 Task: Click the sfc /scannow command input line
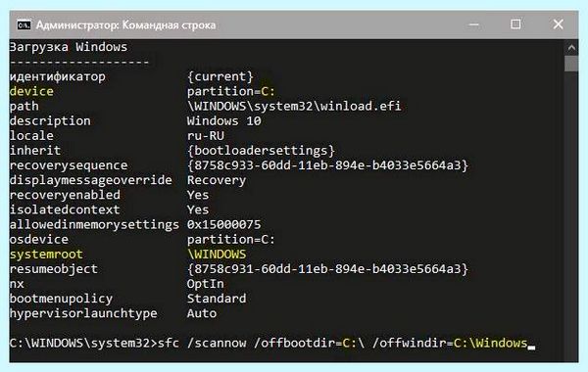(x=272, y=344)
